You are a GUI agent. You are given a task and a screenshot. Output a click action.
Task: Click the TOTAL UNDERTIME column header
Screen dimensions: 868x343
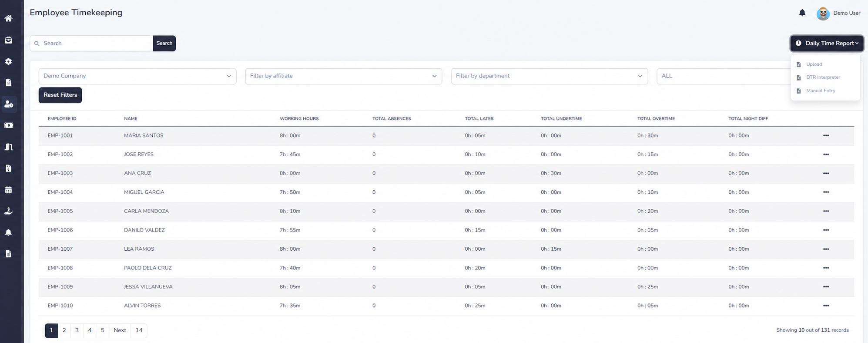[561, 118]
